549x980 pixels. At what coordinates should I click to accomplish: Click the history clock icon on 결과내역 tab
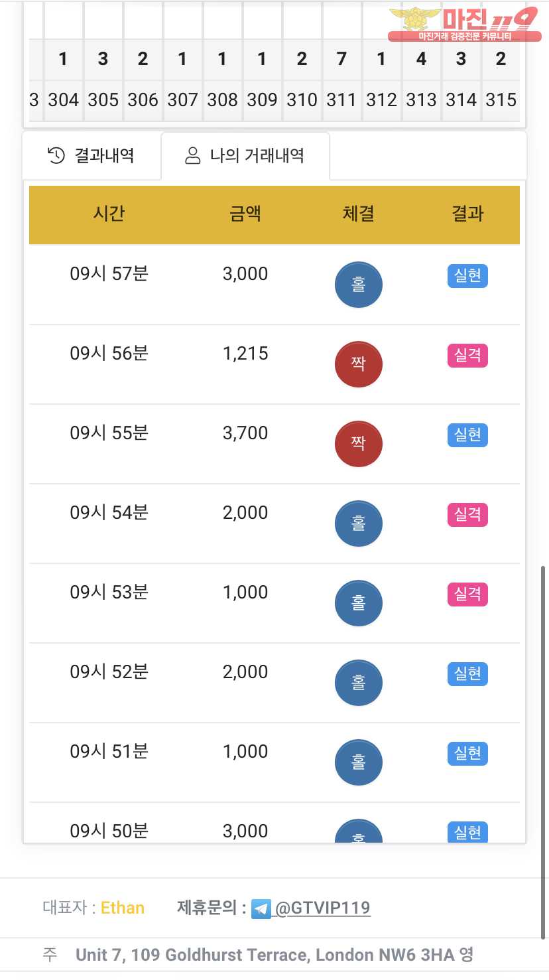(x=56, y=156)
